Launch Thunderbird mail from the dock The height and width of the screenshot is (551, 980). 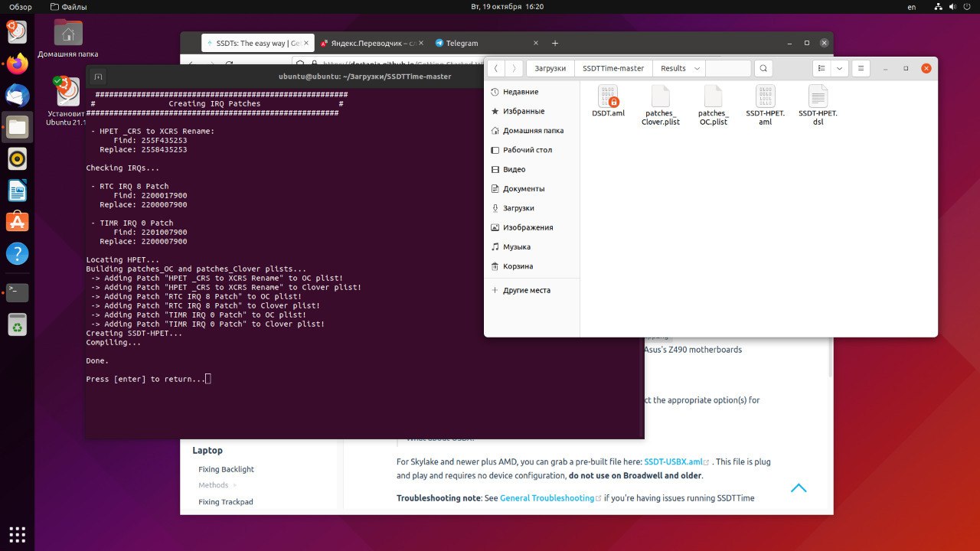click(x=17, y=96)
